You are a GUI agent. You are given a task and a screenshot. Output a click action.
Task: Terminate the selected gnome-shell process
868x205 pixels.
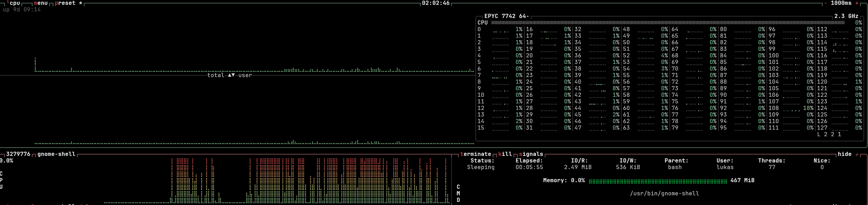point(475,154)
